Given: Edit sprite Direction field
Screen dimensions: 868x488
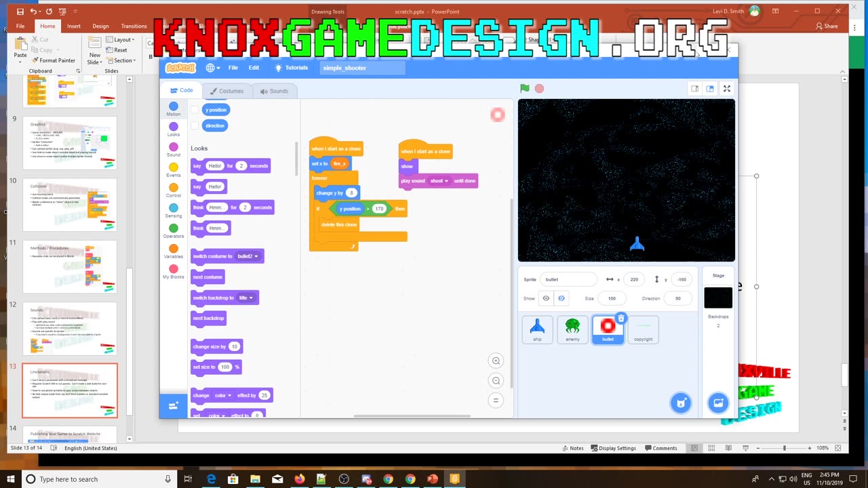Looking at the screenshot, I should pyautogui.click(x=677, y=298).
